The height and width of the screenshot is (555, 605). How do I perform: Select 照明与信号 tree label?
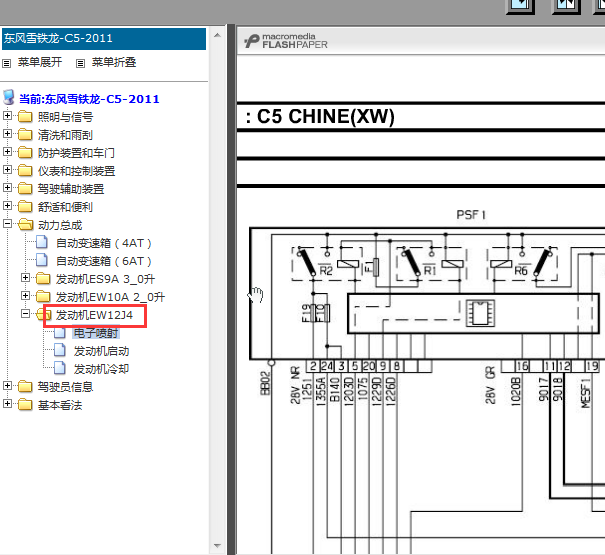tap(66, 117)
